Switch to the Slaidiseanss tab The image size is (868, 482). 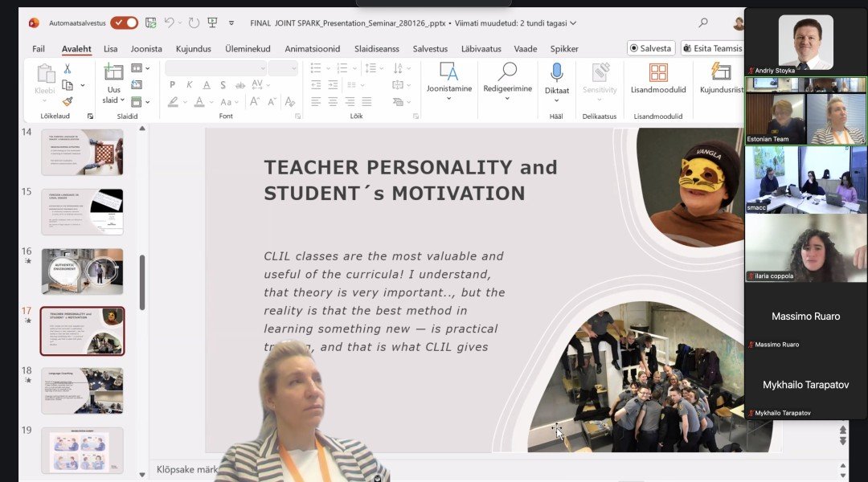click(x=376, y=49)
